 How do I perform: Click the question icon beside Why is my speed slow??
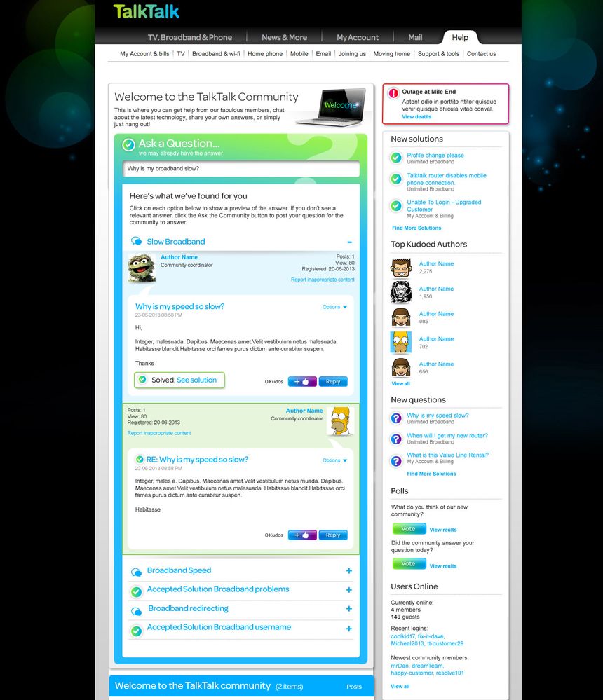click(396, 418)
